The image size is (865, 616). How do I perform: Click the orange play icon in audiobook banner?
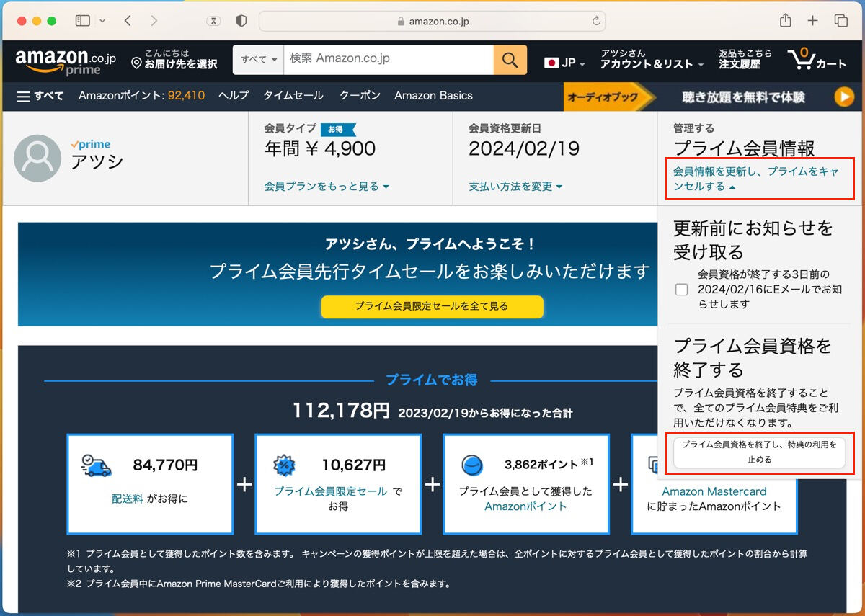pyautogui.click(x=843, y=97)
